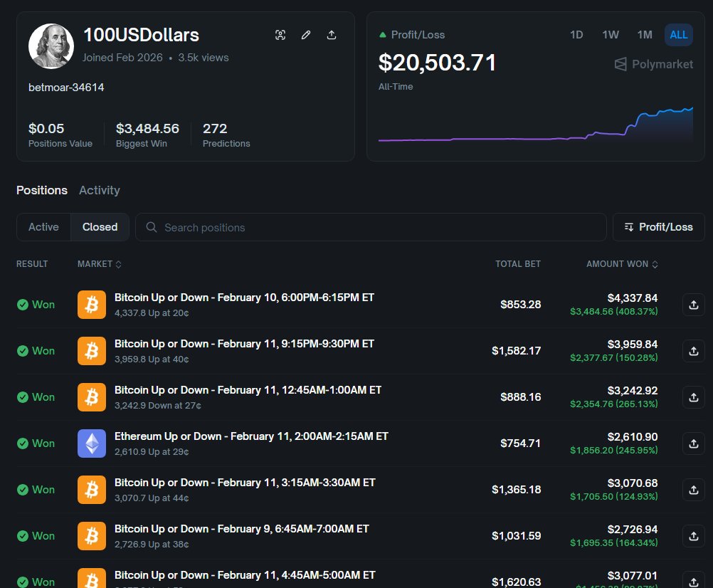Share the February 11, 12:45AM Bitcoin position
The width and height of the screenshot is (713, 588).
click(x=694, y=397)
